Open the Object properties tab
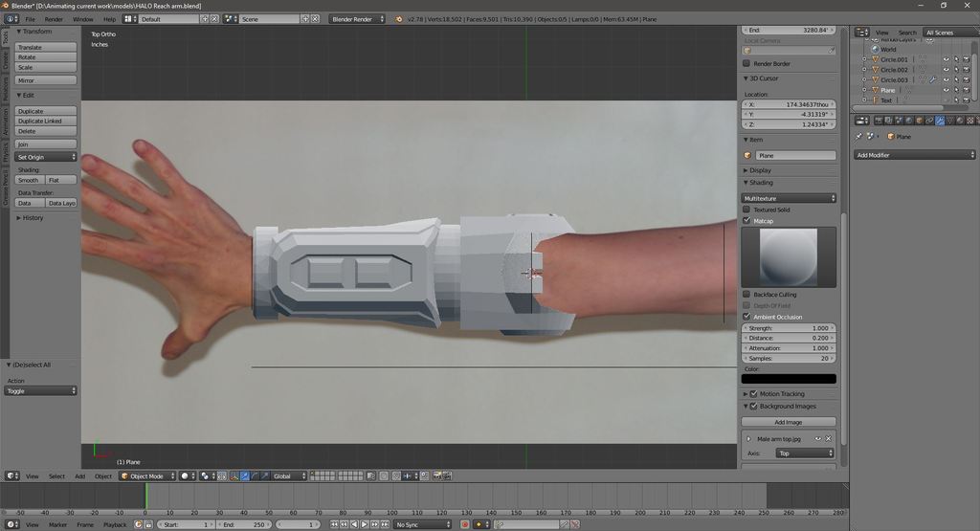Viewport: 980px width, 531px height. pos(919,121)
